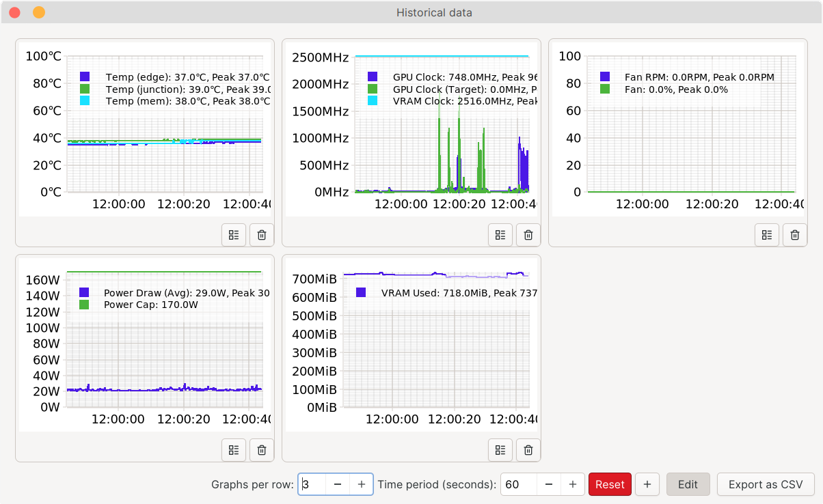Add a new graph with plus button
Viewport: 823px width, 504px height.
[647, 484]
